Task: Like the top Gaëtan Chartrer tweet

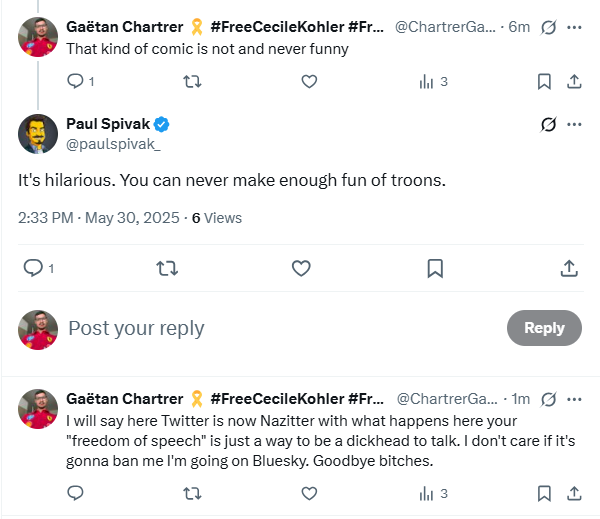Action: coord(309,81)
